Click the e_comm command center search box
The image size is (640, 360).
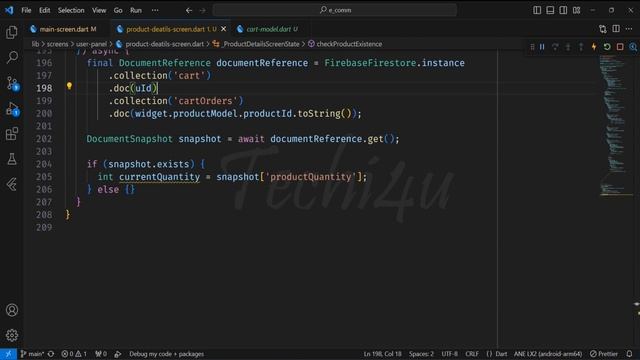click(x=335, y=10)
